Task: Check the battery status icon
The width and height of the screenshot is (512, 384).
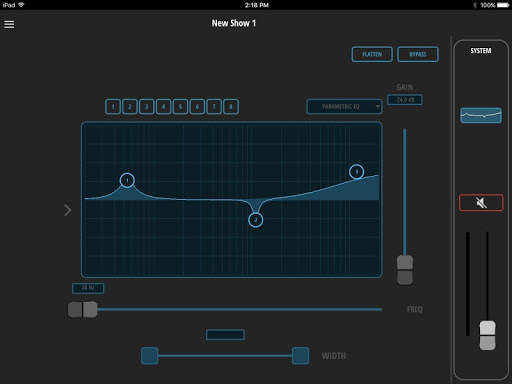Action: [x=503, y=5]
